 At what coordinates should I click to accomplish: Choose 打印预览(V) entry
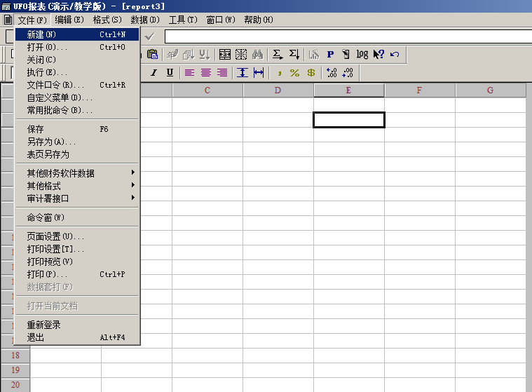[77, 262]
